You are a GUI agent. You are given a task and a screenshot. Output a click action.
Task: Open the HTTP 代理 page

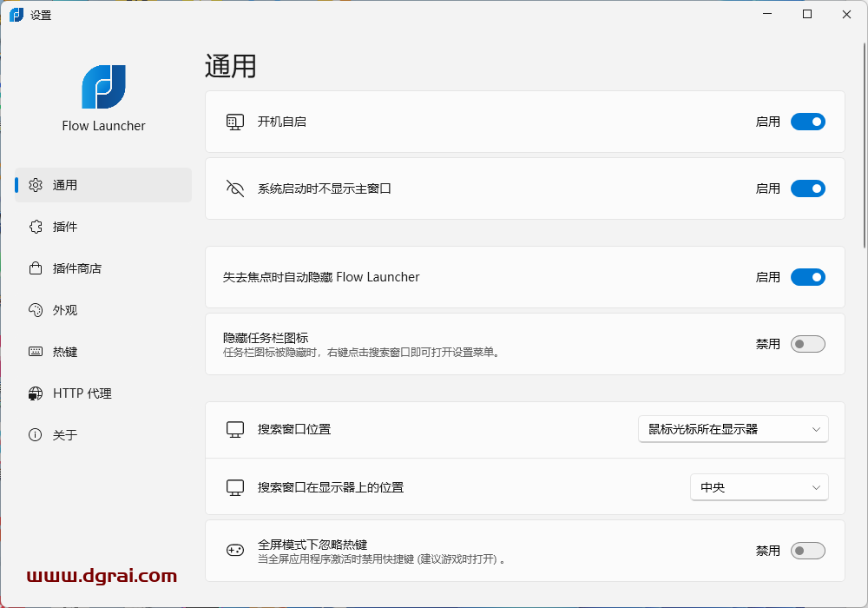[x=82, y=393]
